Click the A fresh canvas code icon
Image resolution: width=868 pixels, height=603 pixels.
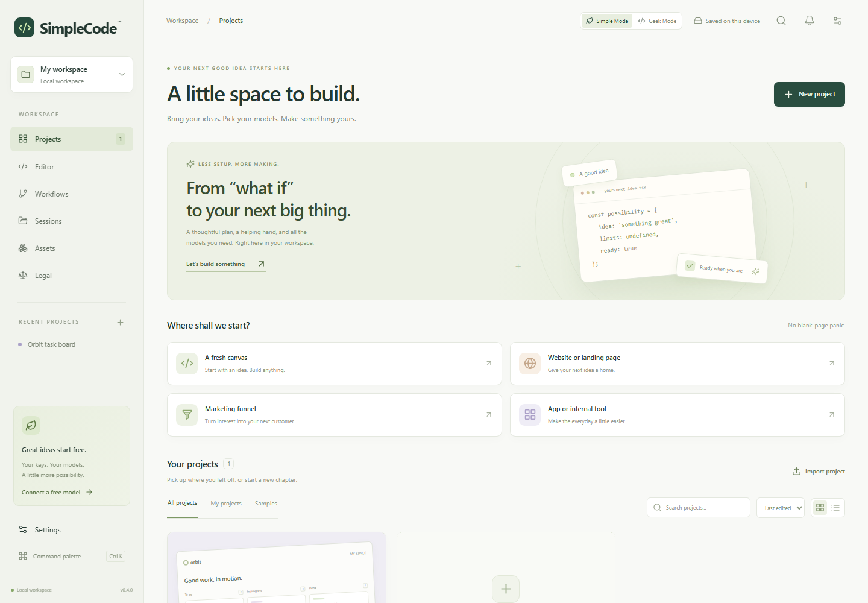187,364
